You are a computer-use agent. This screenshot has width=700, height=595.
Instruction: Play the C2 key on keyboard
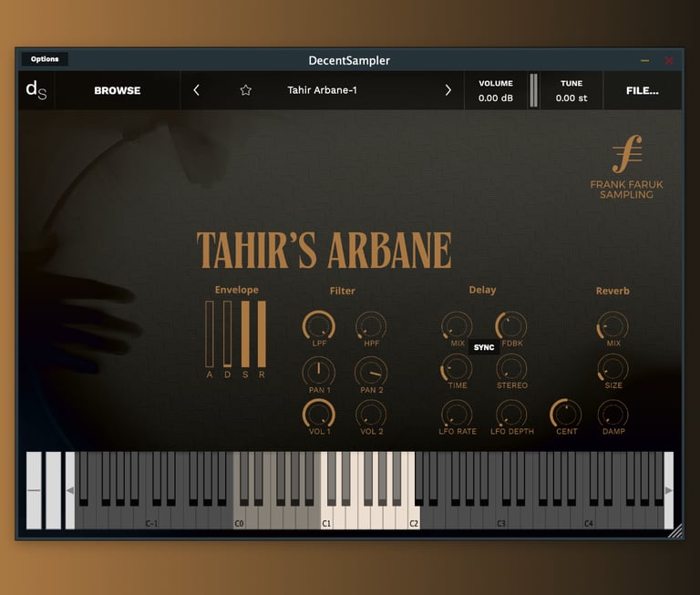[x=415, y=518]
